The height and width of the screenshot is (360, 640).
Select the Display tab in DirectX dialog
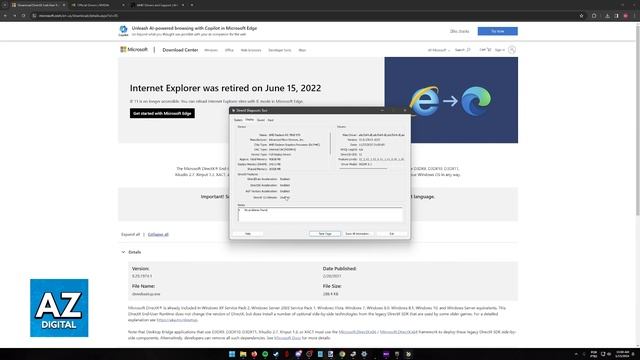(x=249, y=120)
